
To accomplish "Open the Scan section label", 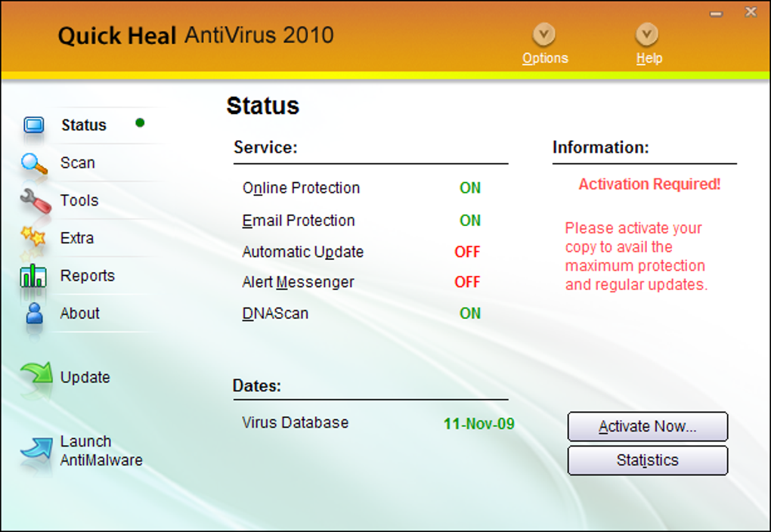I will coord(77,162).
